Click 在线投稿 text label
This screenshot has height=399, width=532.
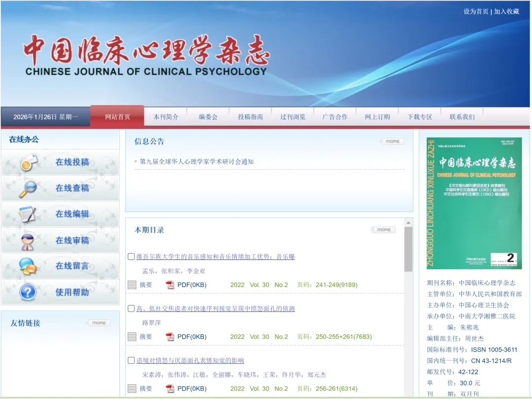coord(72,162)
